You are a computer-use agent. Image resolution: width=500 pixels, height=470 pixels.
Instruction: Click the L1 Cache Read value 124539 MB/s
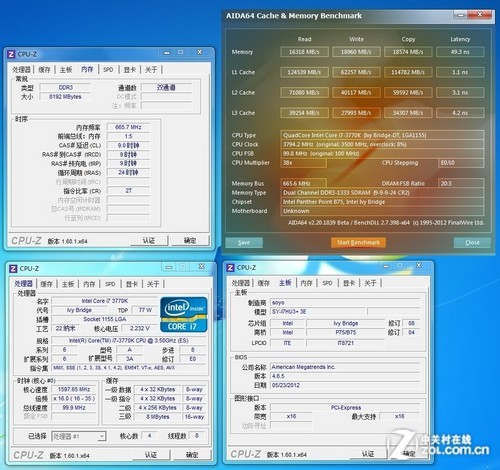tap(304, 72)
